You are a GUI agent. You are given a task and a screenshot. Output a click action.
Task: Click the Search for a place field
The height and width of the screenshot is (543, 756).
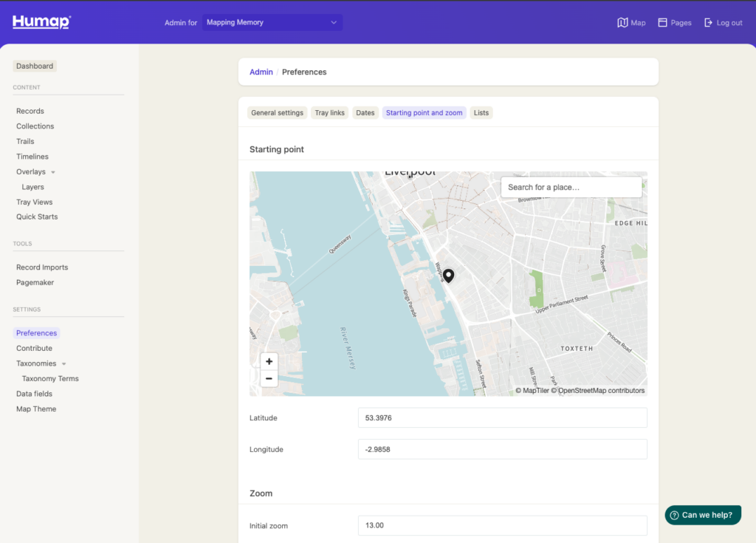(x=571, y=187)
